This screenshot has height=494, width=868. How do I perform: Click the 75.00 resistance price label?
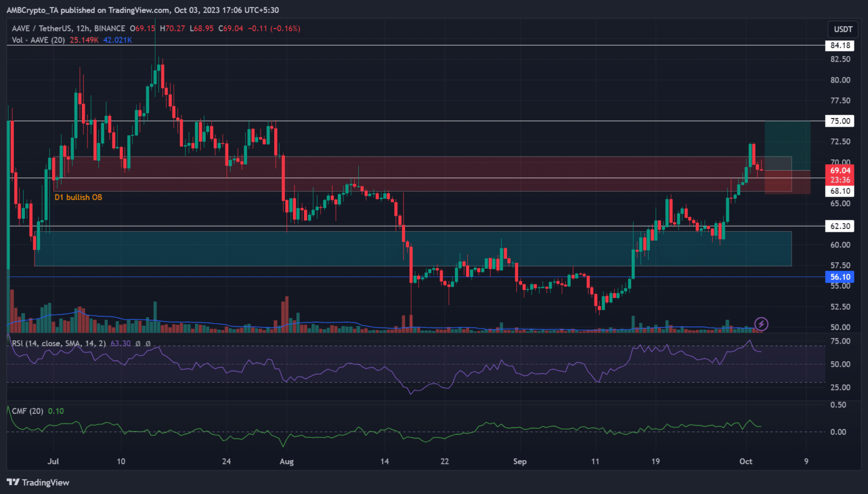pos(840,121)
